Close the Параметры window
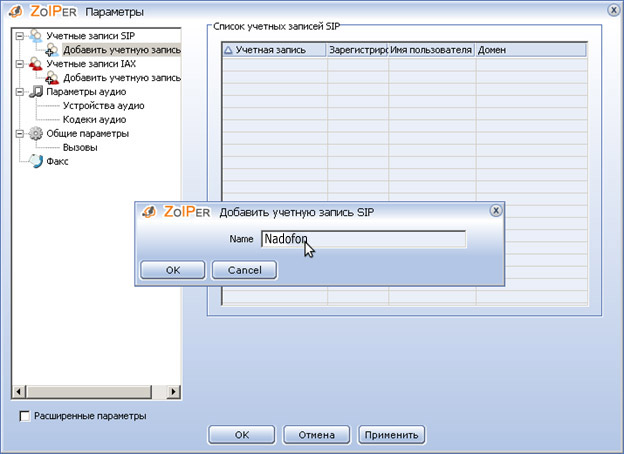624x454 pixels. click(x=614, y=10)
